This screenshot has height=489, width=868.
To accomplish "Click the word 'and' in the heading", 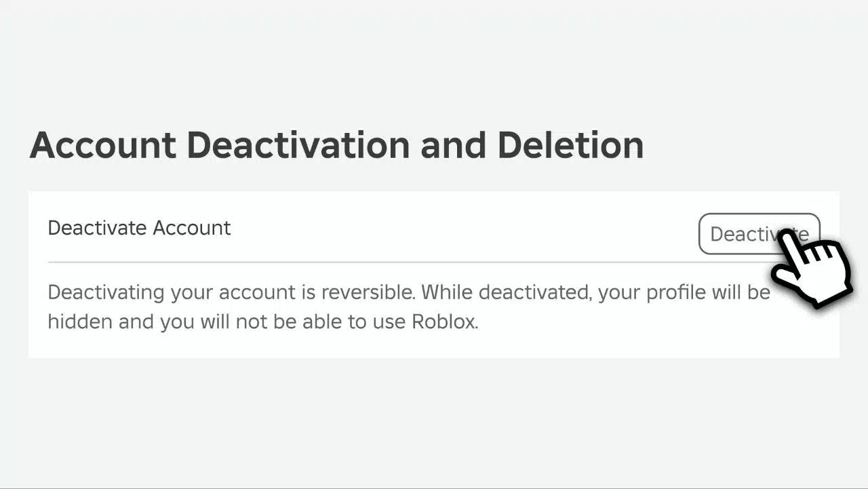I will 453,145.
